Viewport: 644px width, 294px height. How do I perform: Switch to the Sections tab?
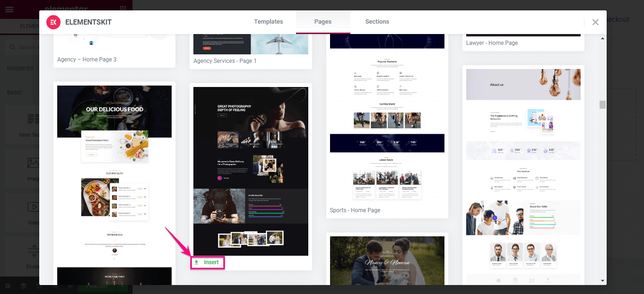(x=377, y=21)
